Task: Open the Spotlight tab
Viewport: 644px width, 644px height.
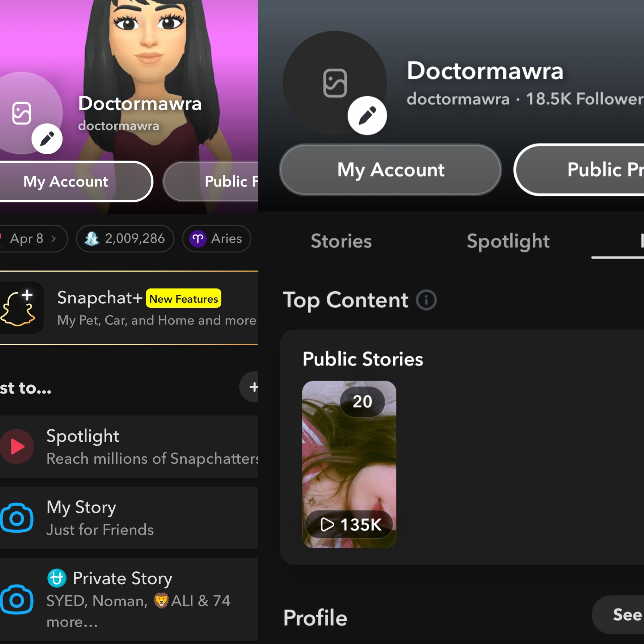Action: click(x=508, y=241)
